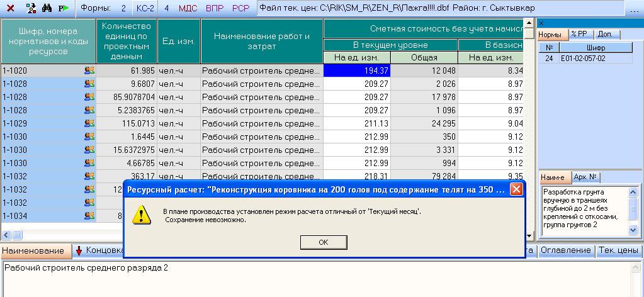Viewport: 644px width, 297px height.
Task: Click the up arrow of the bottom name field scrollbar
Action: pyautogui.click(x=635, y=267)
